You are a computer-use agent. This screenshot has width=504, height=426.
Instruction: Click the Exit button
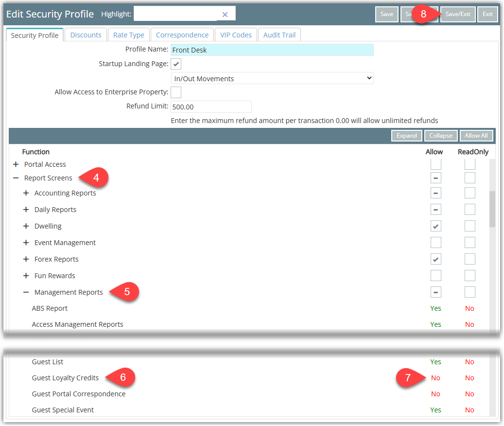[x=487, y=14]
